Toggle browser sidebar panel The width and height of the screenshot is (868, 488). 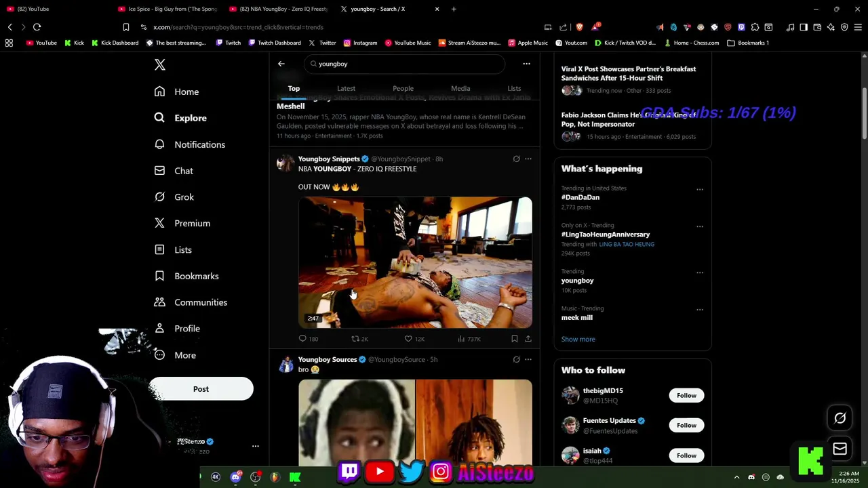point(804,27)
